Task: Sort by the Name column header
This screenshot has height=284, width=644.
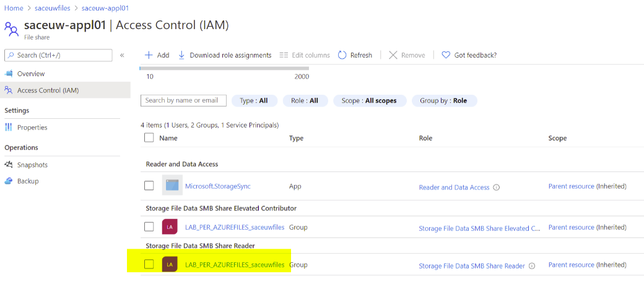Action: click(x=168, y=139)
